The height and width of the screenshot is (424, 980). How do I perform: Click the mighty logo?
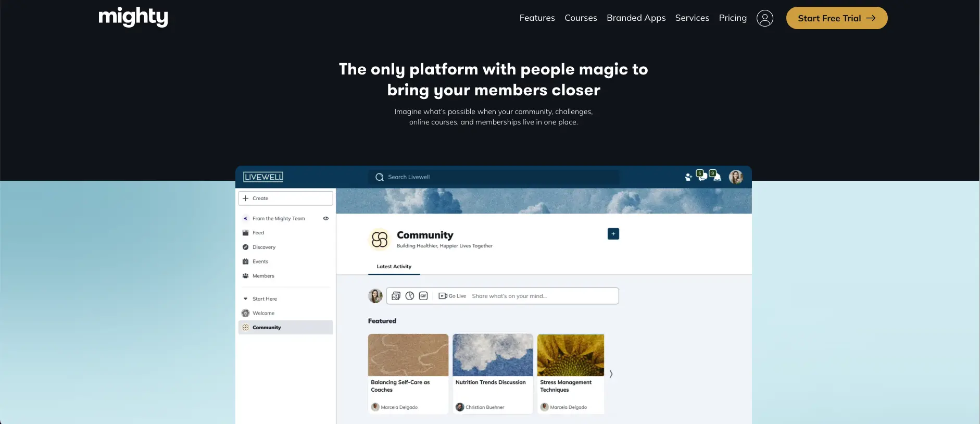pyautogui.click(x=133, y=17)
